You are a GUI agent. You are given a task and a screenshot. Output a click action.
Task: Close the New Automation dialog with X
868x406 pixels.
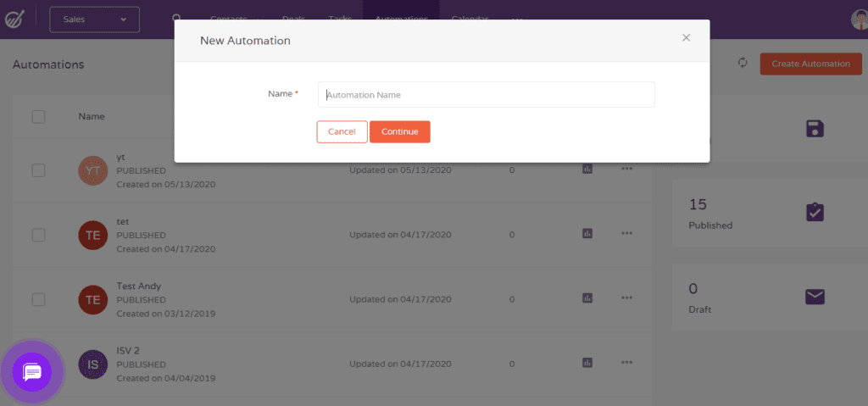point(686,37)
